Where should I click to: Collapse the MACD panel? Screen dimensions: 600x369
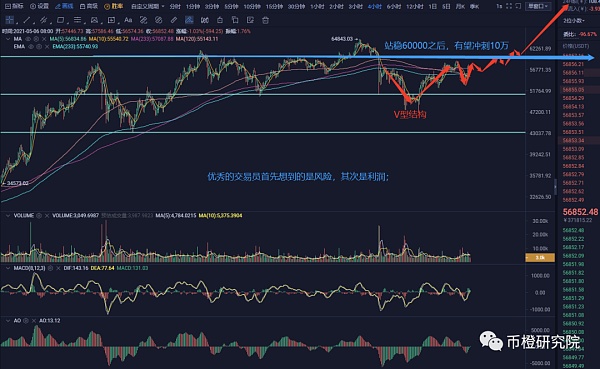click(8, 268)
